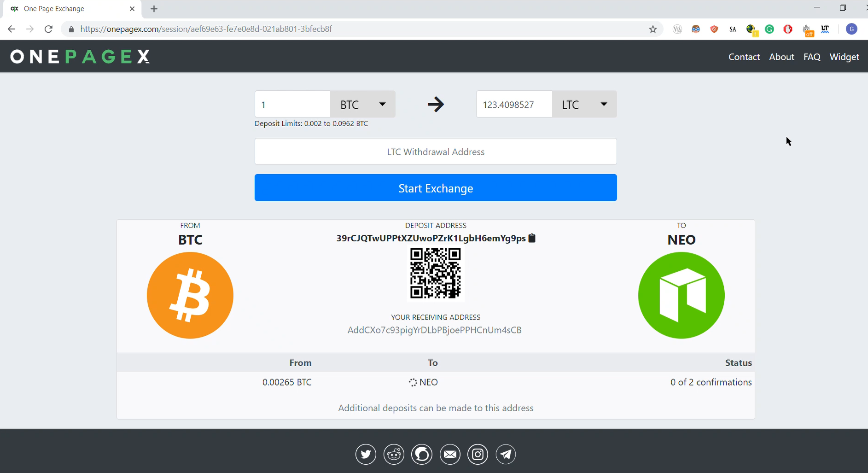Open the Chrome profile avatar G
868x473 pixels.
(x=852, y=29)
